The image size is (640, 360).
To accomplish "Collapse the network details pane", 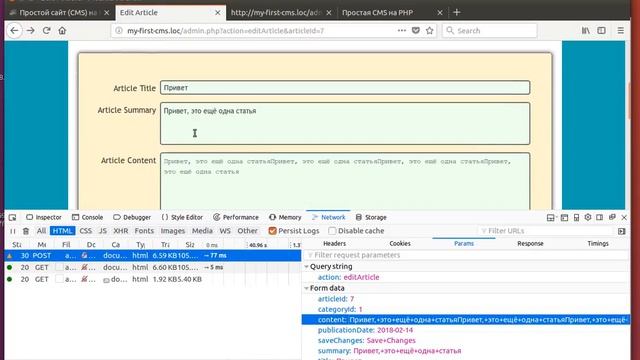I will [x=622, y=231].
